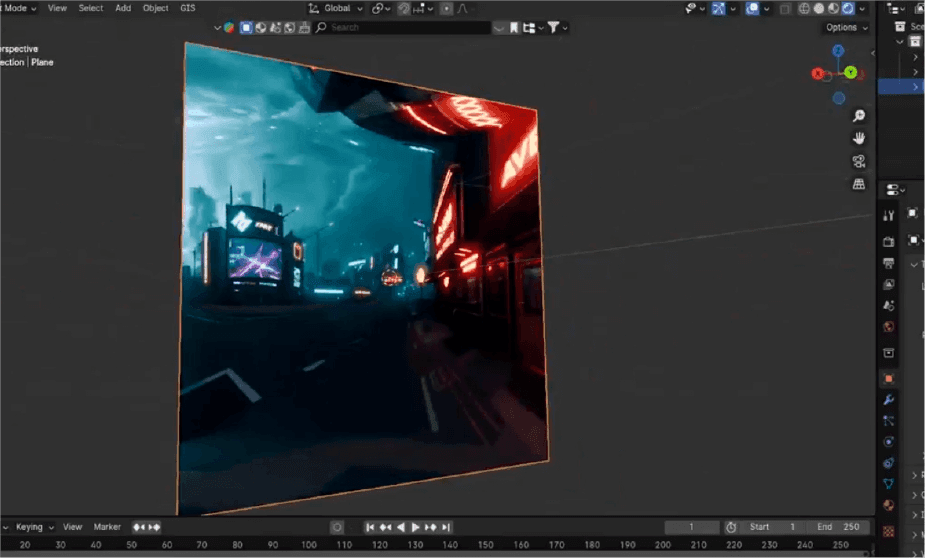
Task: Switch to material preview shading
Action: [x=833, y=8]
